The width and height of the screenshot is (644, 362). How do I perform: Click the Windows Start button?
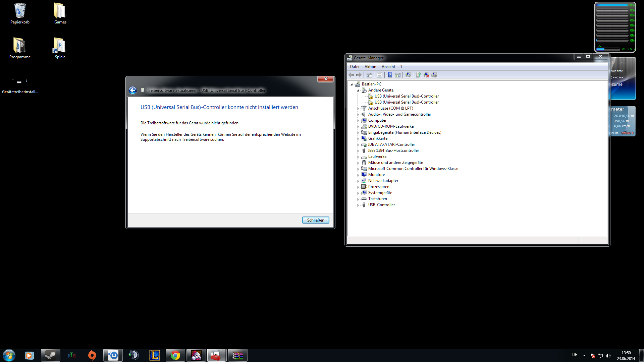pos(9,355)
